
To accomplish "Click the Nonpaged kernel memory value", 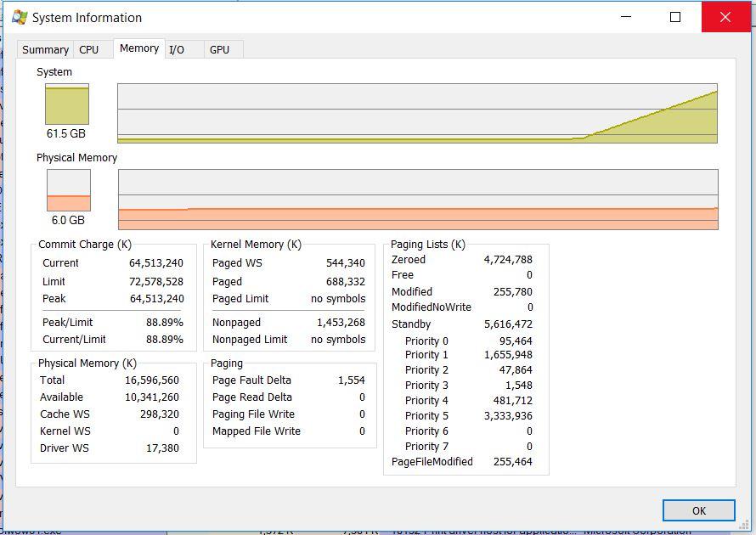I will [341, 323].
